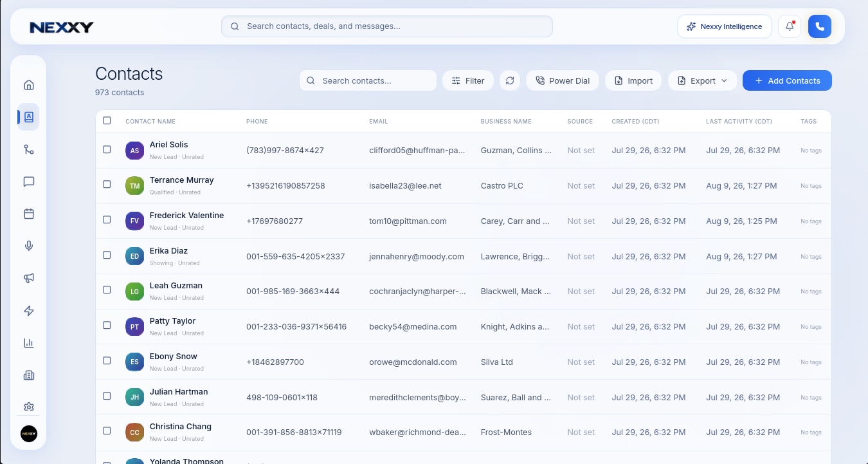This screenshot has width=868, height=464.
Task: Check the Erika Diaz row checkbox
Action: [x=107, y=255]
